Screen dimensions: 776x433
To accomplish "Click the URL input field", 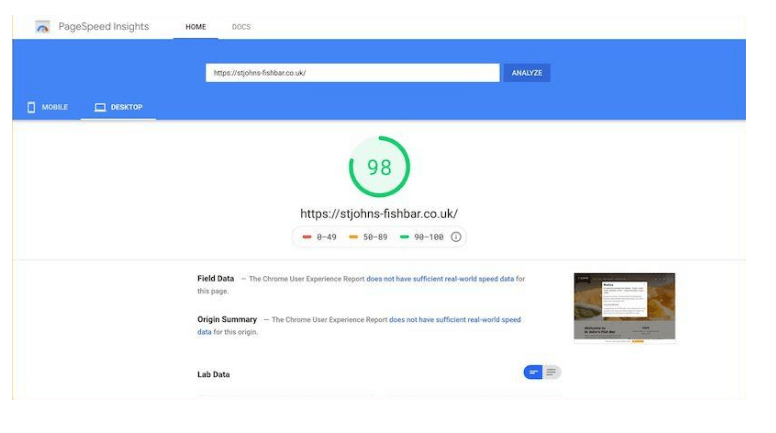I will click(352, 73).
